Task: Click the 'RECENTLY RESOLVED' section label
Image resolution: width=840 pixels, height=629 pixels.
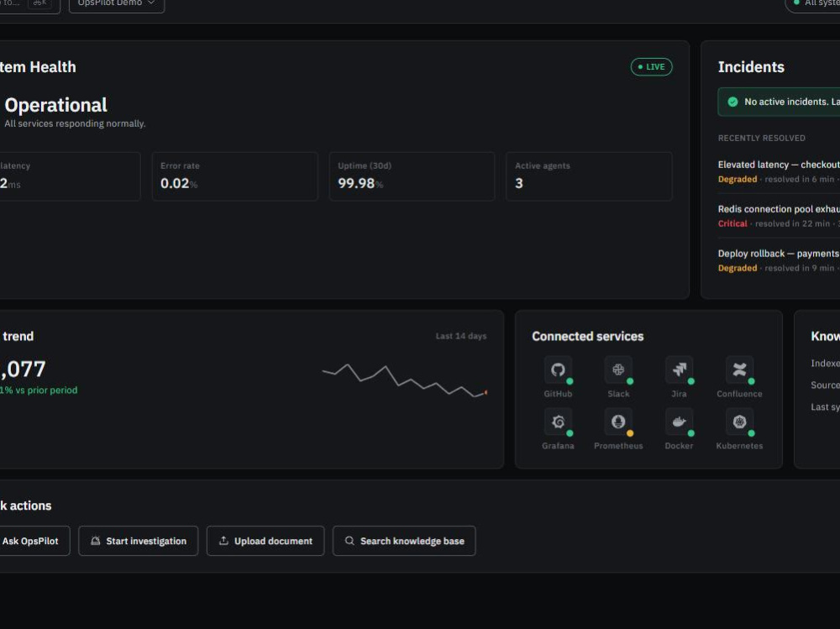Action: 761,139
